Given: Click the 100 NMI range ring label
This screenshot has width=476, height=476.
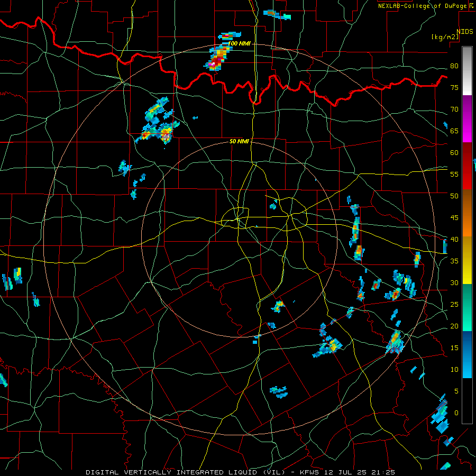Looking at the screenshot, I should coord(239,44).
